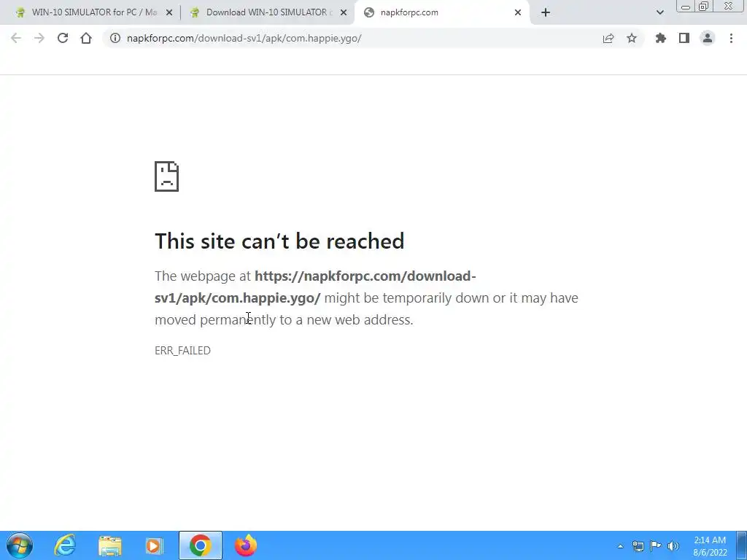The height and width of the screenshot is (560, 747).
Task: Toggle the volume speaker tray icon
Action: (673, 546)
